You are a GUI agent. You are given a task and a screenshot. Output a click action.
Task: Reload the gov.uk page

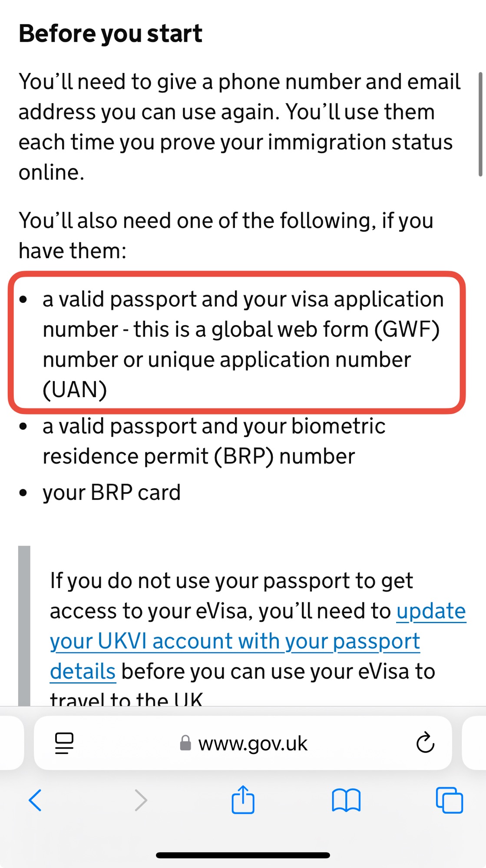pyautogui.click(x=425, y=743)
